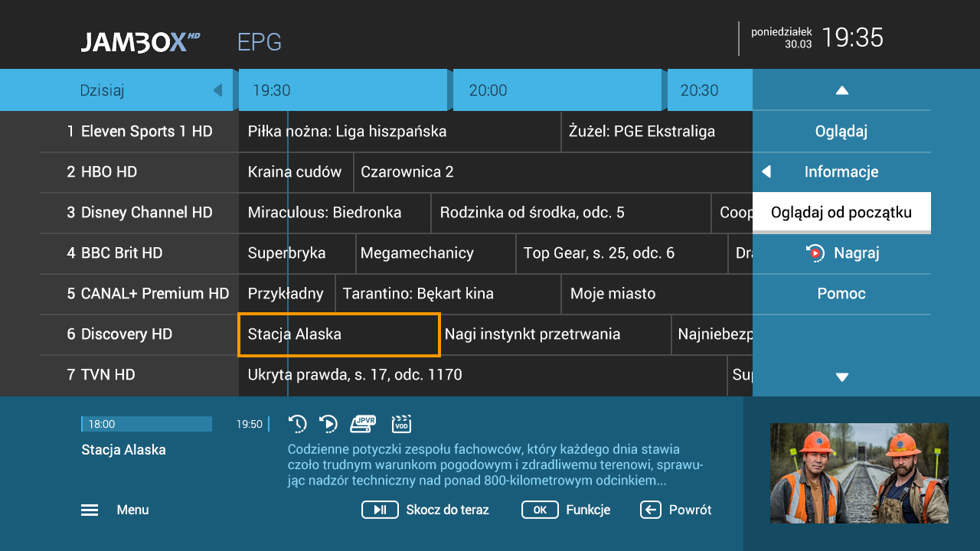Click the left arrow next to Informacje
980x551 pixels.
click(x=766, y=172)
